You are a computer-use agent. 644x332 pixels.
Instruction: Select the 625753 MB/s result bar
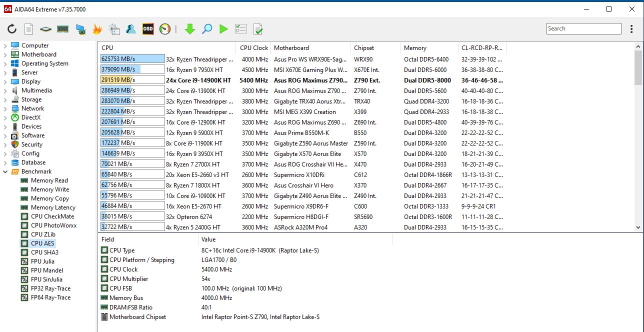[x=132, y=59]
